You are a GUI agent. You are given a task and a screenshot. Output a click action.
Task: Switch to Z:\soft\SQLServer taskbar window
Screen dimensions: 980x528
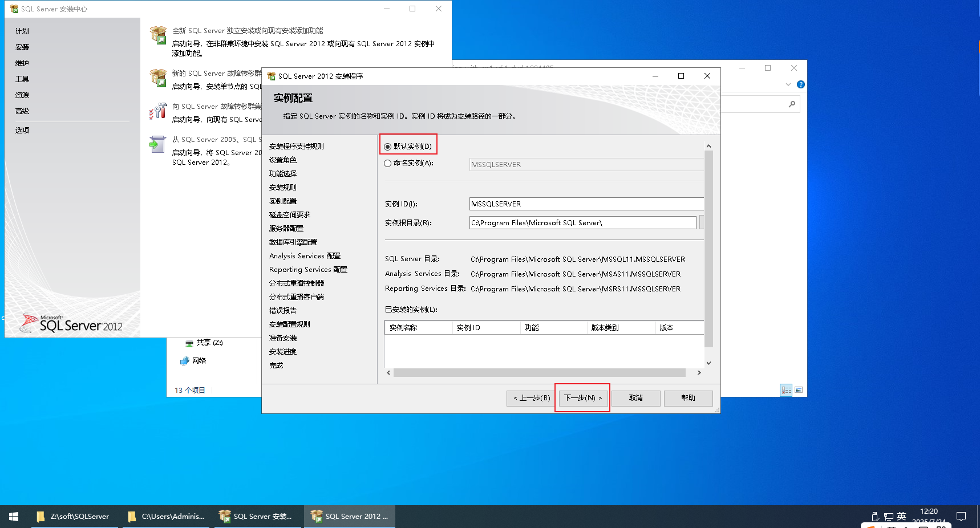74,517
